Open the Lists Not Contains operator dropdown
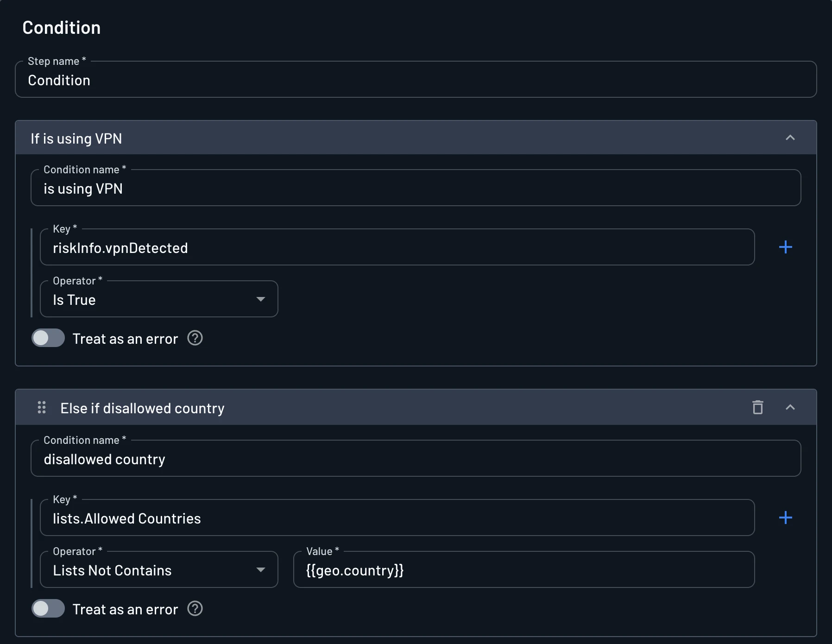Screen dimensions: 832x644 click(159, 570)
